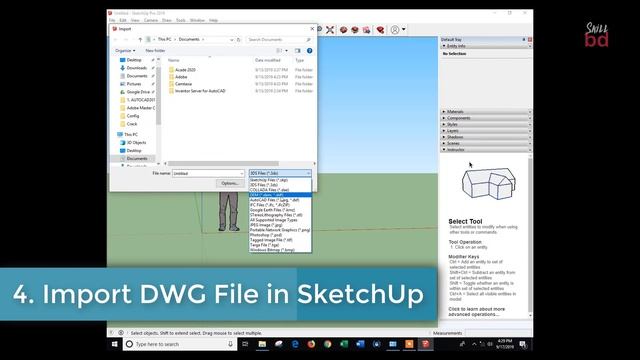
Task: Open the Draw menu
Action: coord(167,20)
